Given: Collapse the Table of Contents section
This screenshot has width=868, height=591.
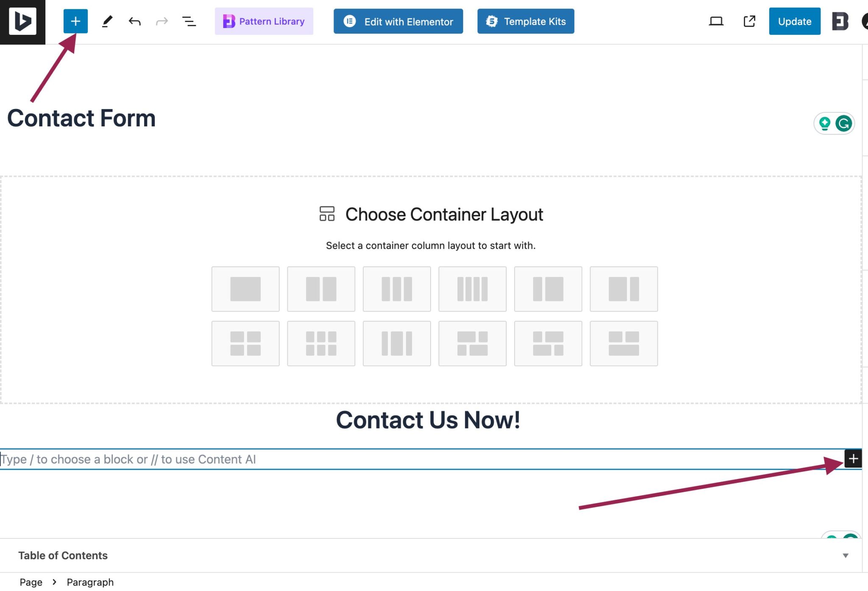Looking at the screenshot, I should pyautogui.click(x=846, y=555).
